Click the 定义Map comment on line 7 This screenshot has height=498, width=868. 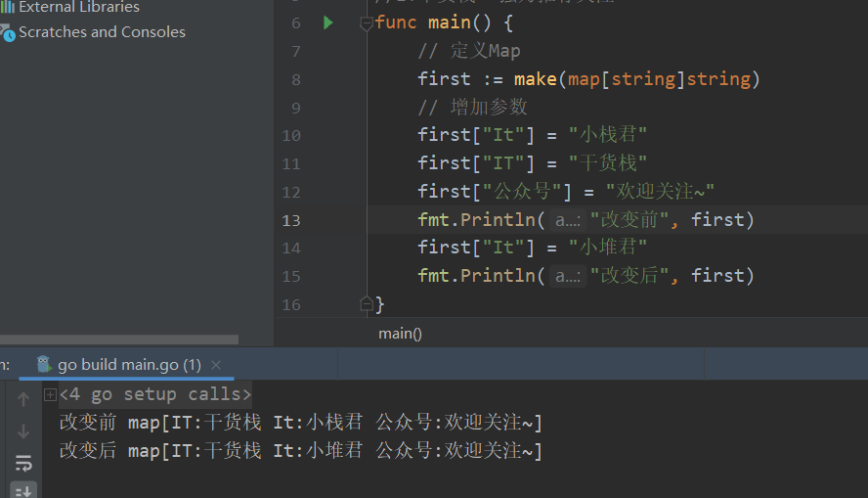pyautogui.click(x=469, y=51)
